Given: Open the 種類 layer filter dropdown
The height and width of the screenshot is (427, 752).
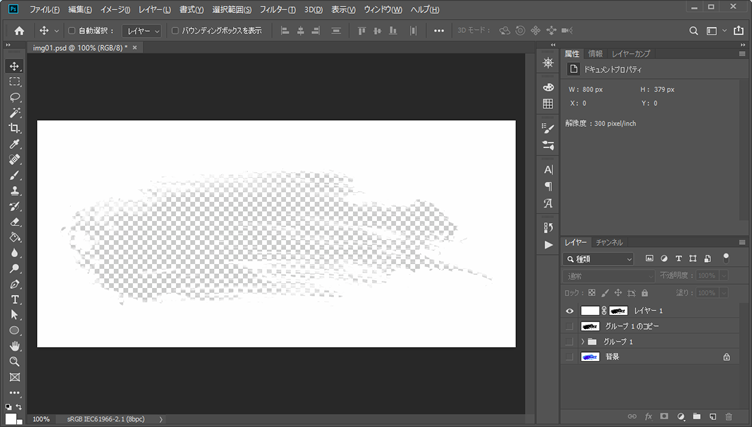Looking at the screenshot, I should 599,259.
